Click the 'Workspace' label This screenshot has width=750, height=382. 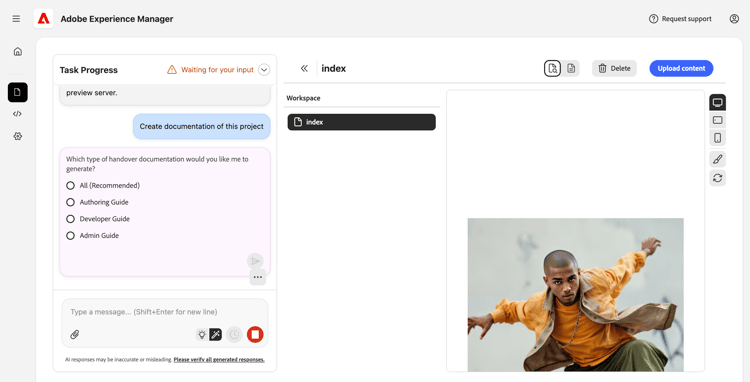(303, 98)
